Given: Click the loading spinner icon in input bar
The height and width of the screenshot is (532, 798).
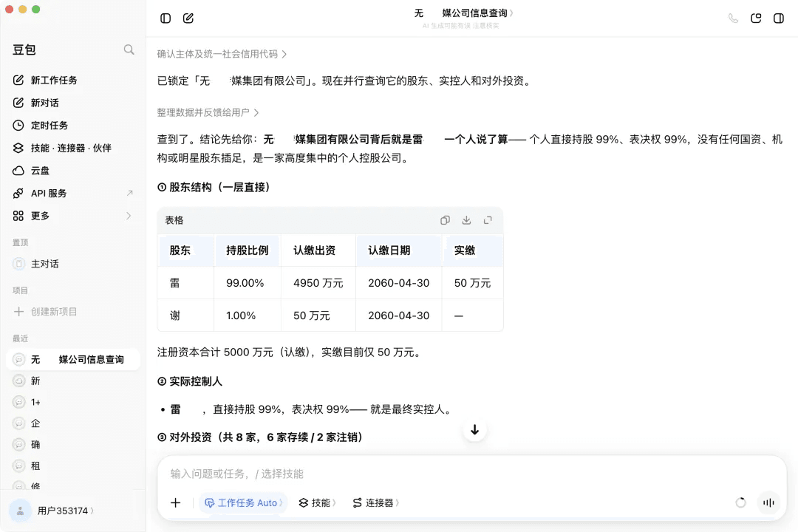Looking at the screenshot, I should (x=740, y=503).
